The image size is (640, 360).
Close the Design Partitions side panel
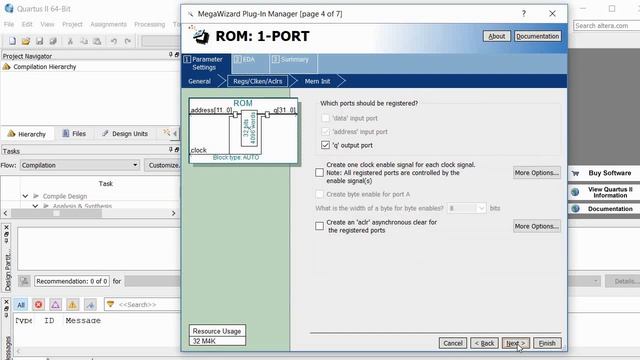(x=6, y=227)
